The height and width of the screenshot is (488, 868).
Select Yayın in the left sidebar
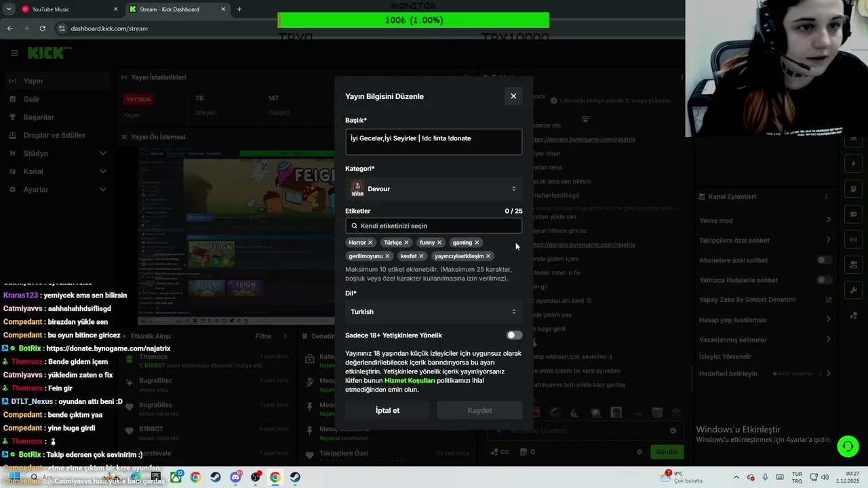click(57, 81)
